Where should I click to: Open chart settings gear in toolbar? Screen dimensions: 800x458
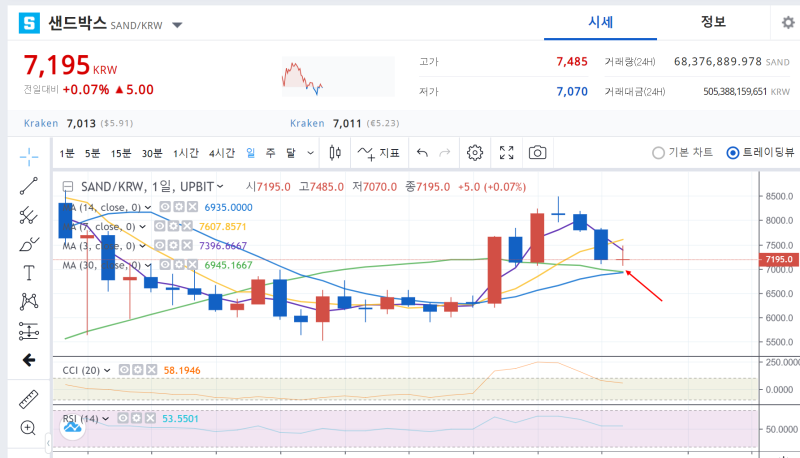click(474, 152)
